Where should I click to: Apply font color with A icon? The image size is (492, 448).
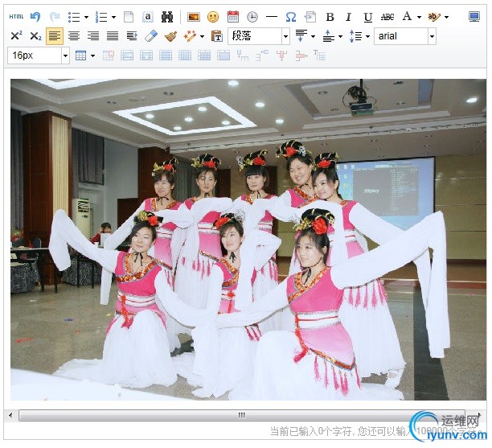407,16
